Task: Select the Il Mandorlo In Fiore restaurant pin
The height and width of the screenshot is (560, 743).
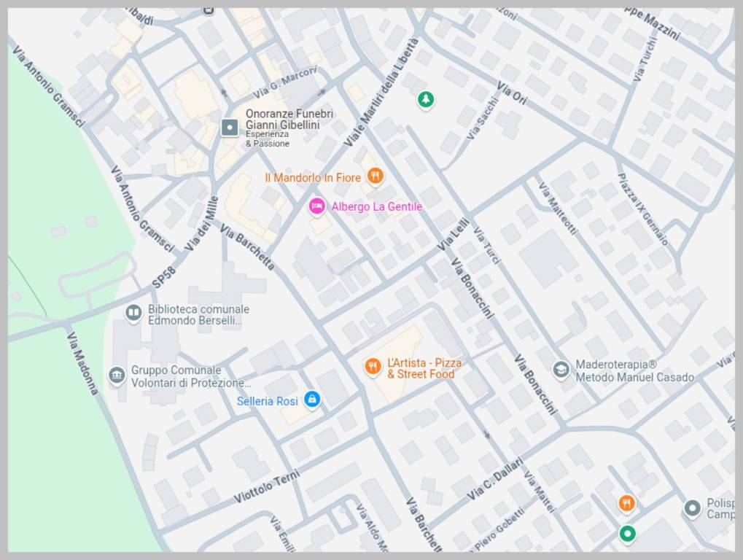Action: pyautogui.click(x=375, y=176)
